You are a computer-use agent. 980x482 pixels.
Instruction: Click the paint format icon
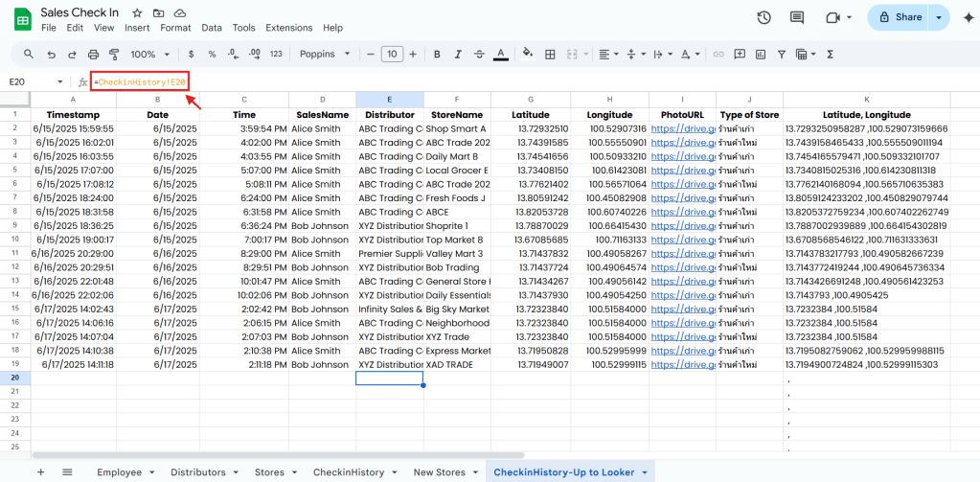click(114, 55)
